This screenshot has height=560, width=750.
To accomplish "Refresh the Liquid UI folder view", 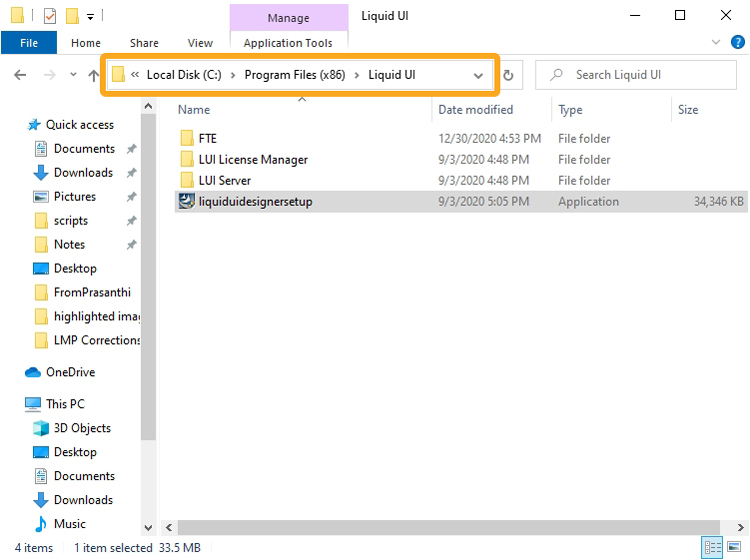I will pos(508,75).
